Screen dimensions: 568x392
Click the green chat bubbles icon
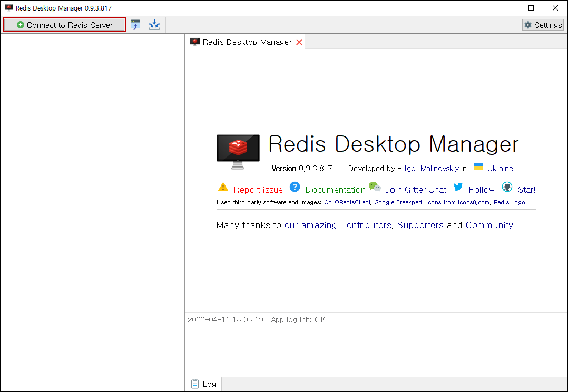pos(375,187)
